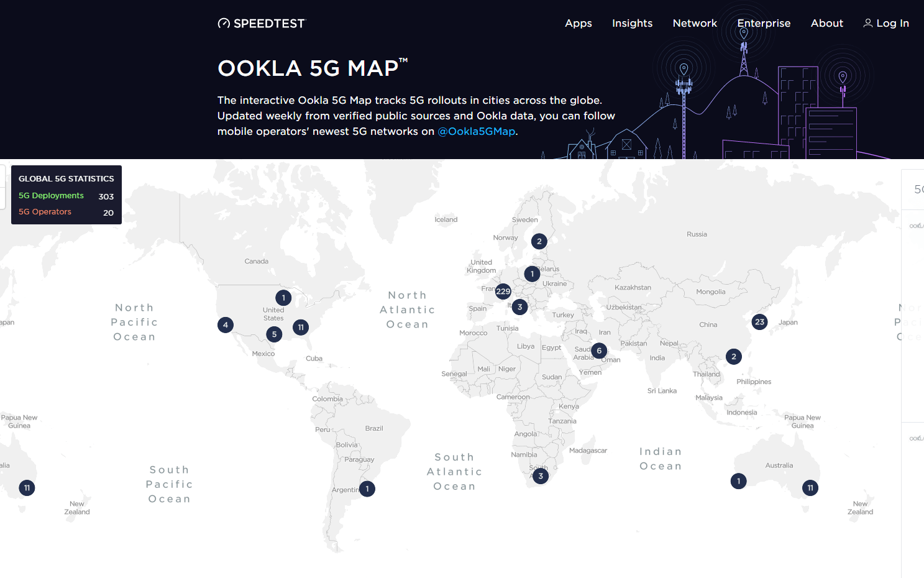Image resolution: width=924 pixels, height=578 pixels.
Task: Open the @Ookla5GMap Twitter link
Action: click(477, 131)
